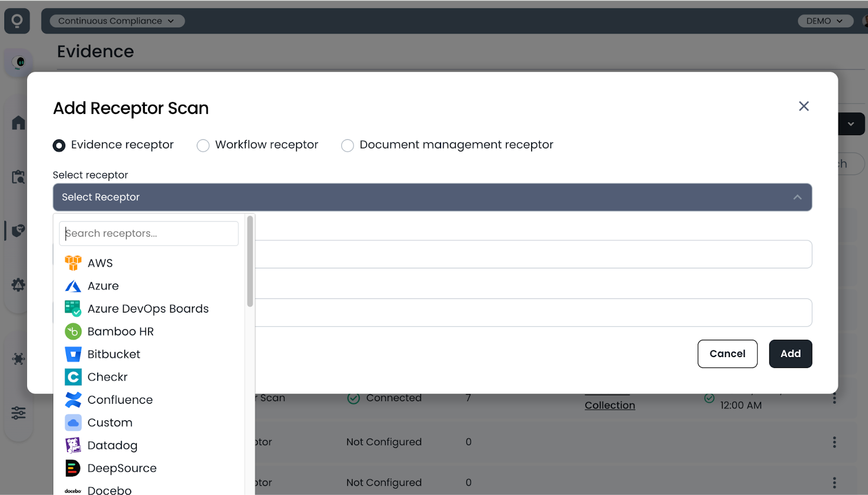Screen dimensions: 868x495
Task: Open the three-dot menu for the bottom row
Action: coord(834,483)
